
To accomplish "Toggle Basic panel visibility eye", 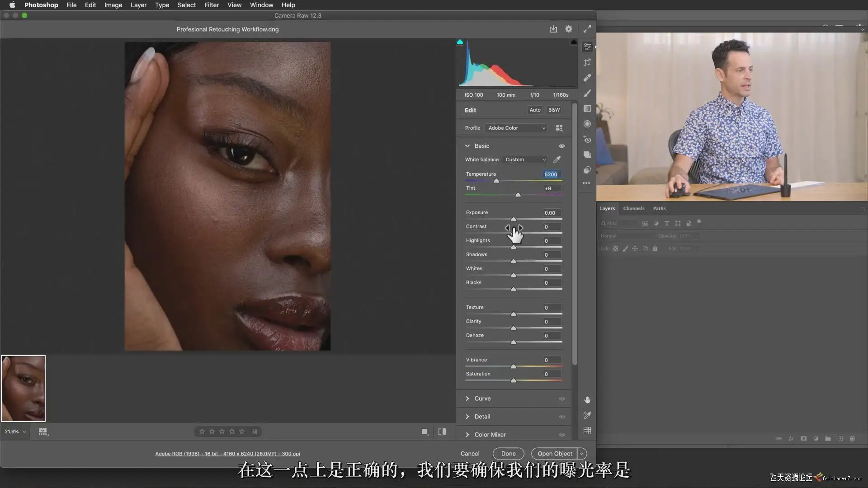I will click(x=561, y=146).
